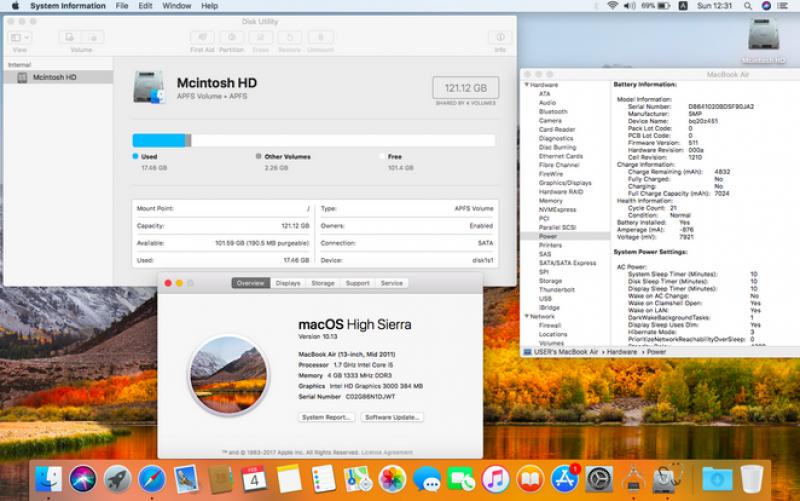The width and height of the screenshot is (800, 501).
Task: Click add Volume button in Disk Utility
Action: (69, 37)
